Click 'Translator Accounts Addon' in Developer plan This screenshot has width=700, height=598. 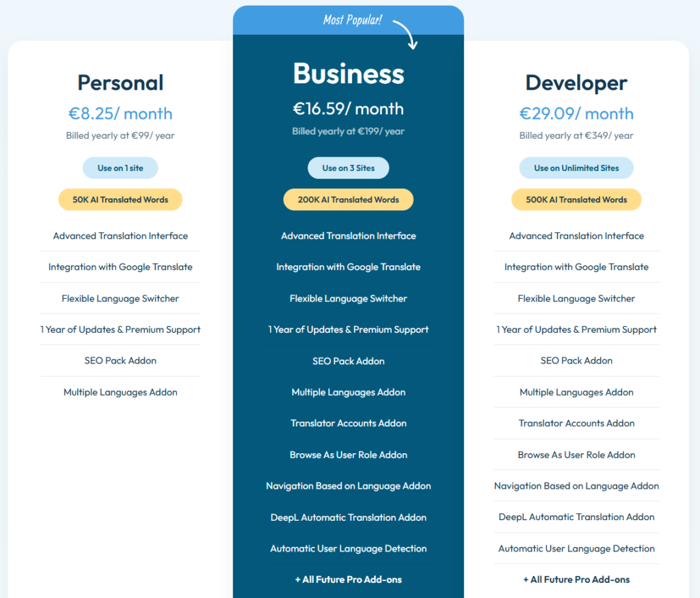click(x=576, y=424)
